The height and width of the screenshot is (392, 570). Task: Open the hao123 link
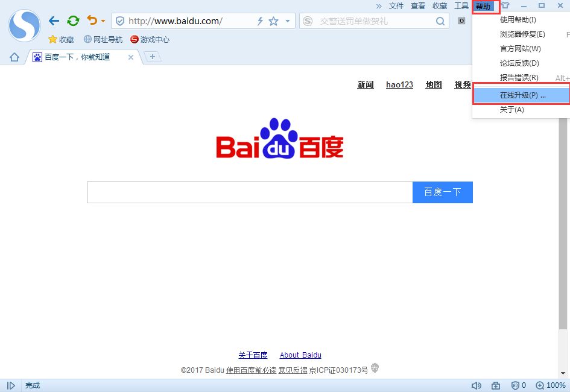pos(399,84)
